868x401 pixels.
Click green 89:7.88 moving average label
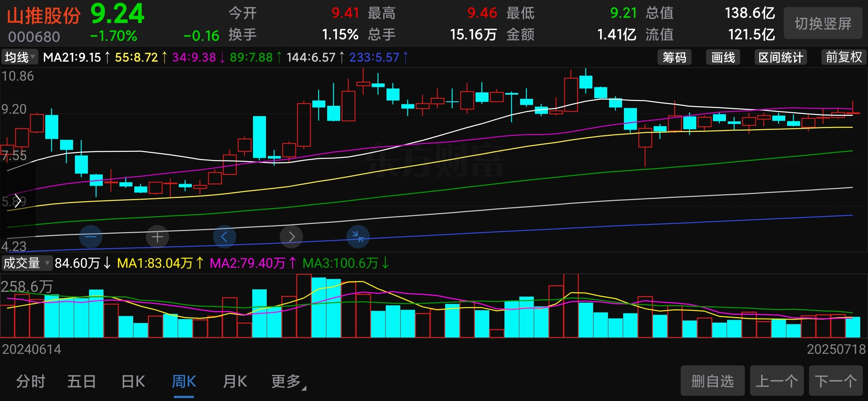point(251,57)
